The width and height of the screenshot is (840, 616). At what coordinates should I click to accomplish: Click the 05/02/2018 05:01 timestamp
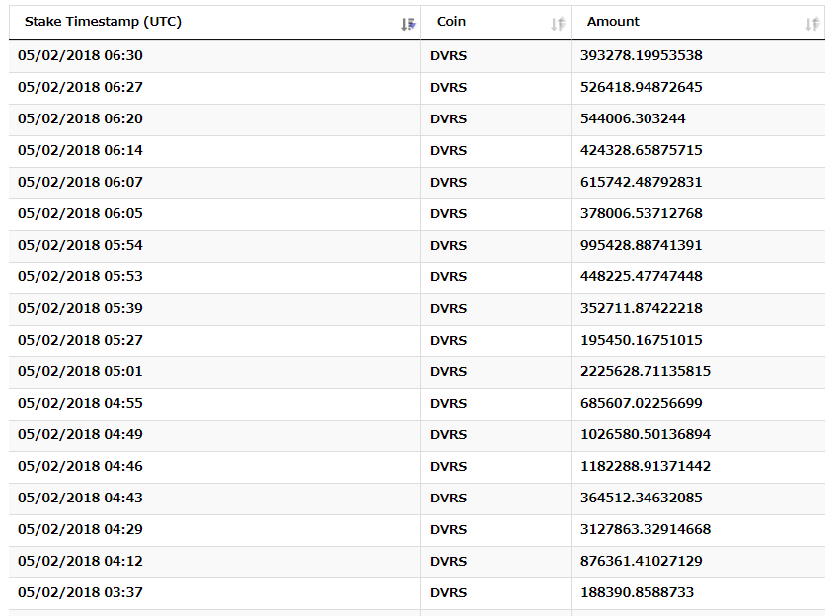click(x=80, y=371)
